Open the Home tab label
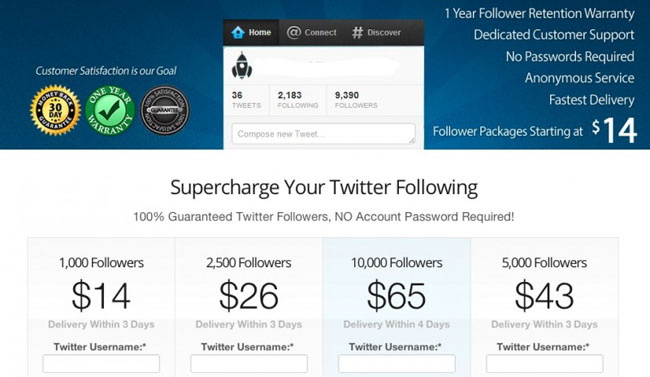 click(x=260, y=32)
